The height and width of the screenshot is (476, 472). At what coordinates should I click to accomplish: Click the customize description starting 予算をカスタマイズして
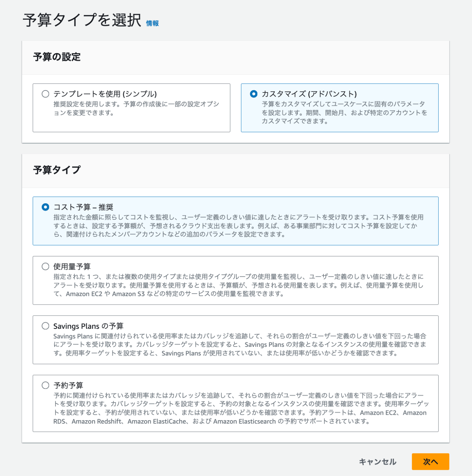point(344,113)
